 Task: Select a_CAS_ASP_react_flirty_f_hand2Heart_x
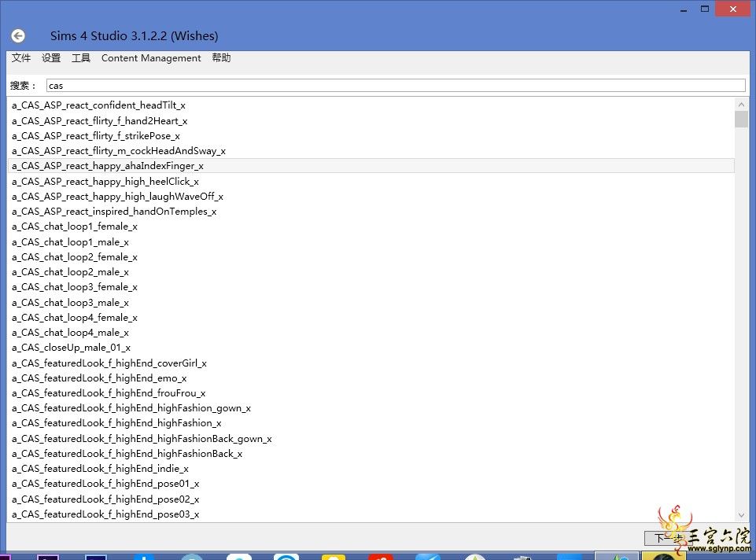click(x=371, y=120)
